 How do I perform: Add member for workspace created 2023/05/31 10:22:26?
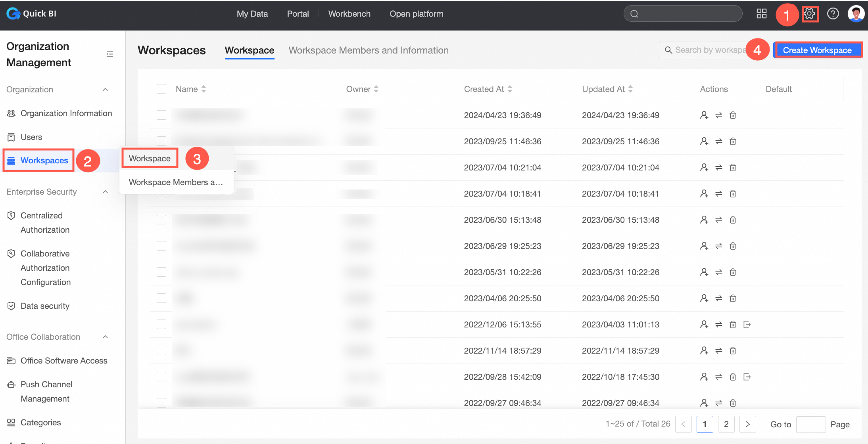pyautogui.click(x=704, y=272)
